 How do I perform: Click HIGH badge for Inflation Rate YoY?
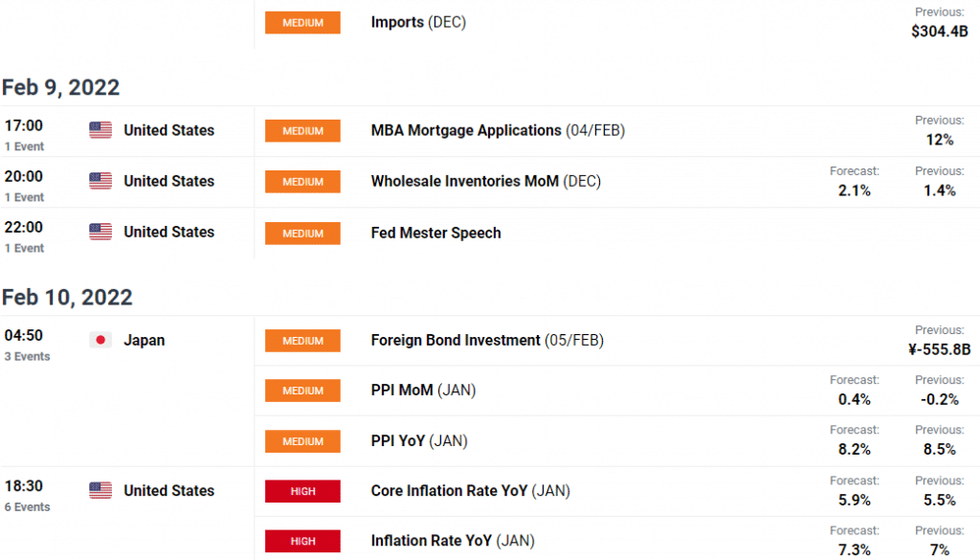coord(302,541)
